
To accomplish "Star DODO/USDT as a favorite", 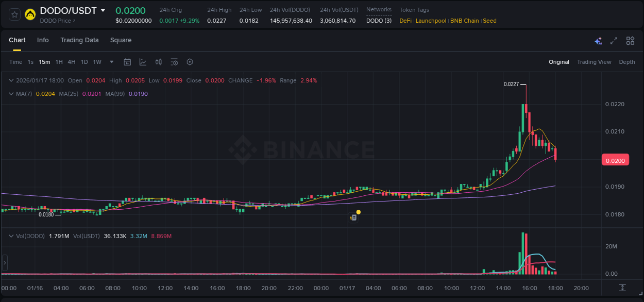I will point(14,14).
